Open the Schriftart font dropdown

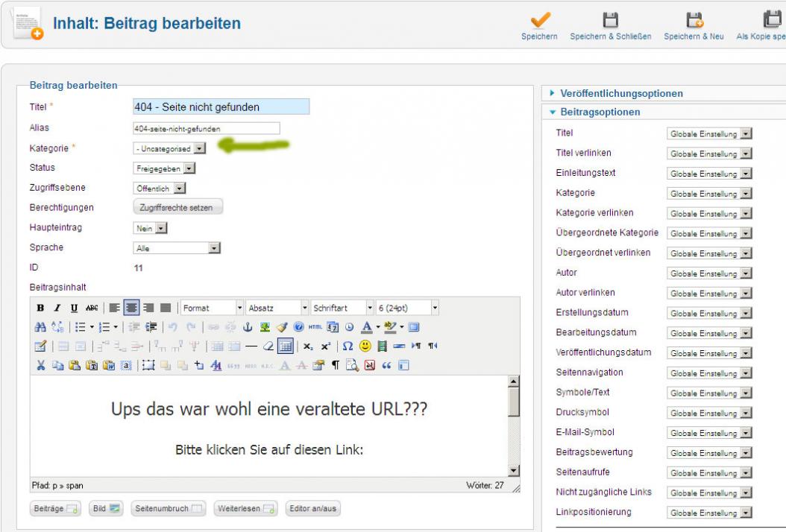pos(342,308)
